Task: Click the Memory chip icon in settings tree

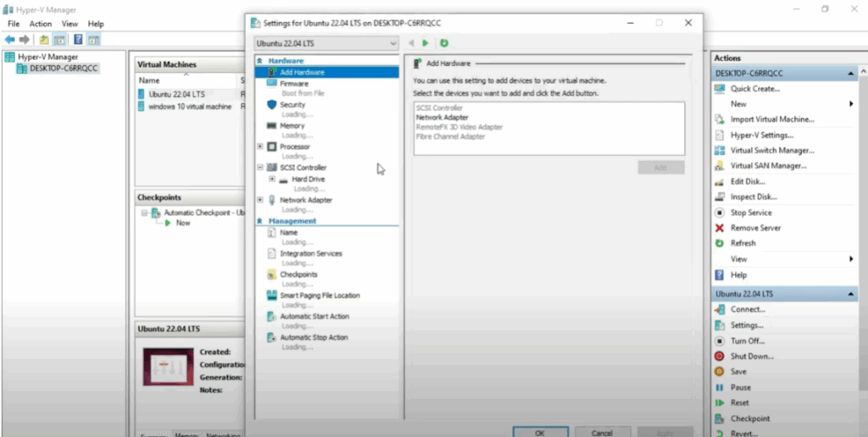Action: pyautogui.click(x=272, y=126)
